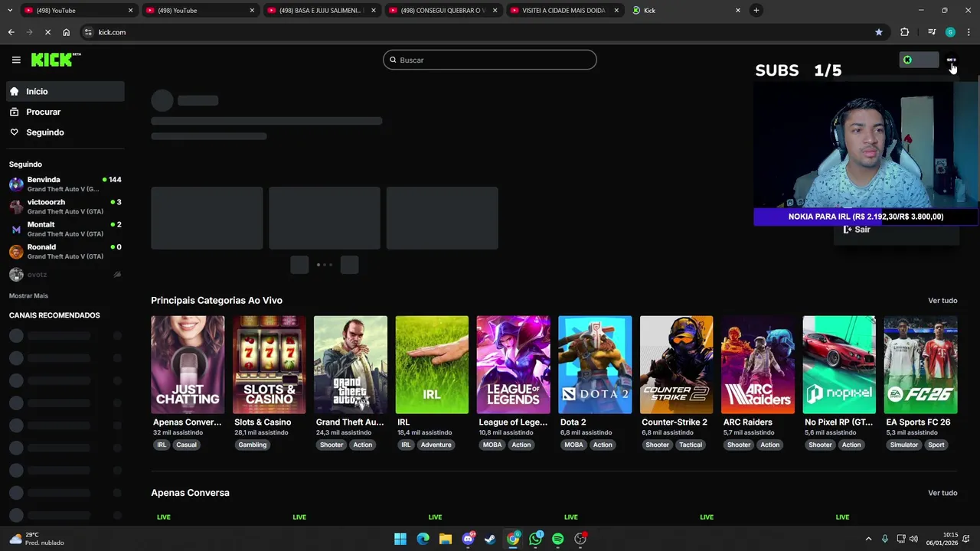Screen dimensions: 980x551
Task: Open the Windows Start menu
Action: pyautogui.click(x=400, y=540)
